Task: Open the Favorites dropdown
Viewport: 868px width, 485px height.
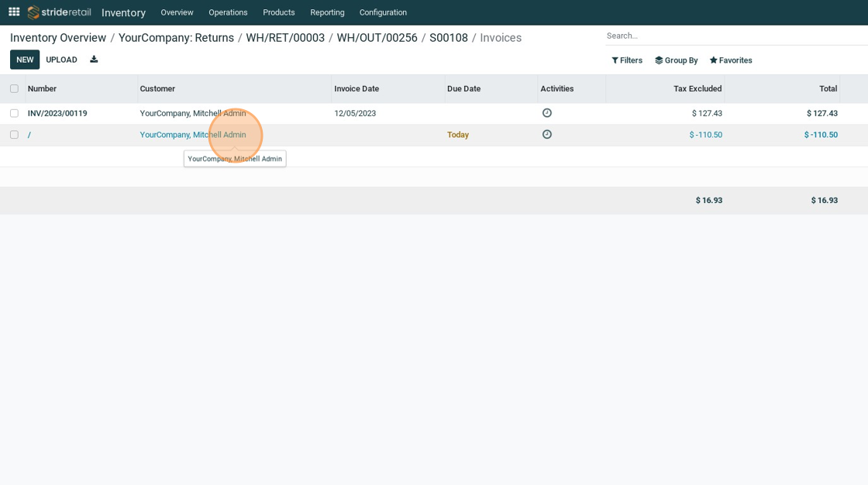Action: click(x=731, y=60)
